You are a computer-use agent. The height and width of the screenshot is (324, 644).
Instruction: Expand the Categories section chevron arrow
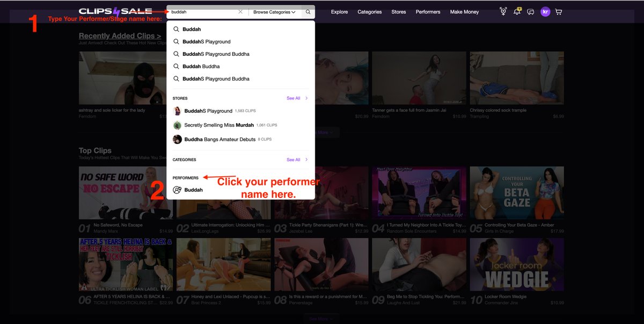(x=306, y=160)
